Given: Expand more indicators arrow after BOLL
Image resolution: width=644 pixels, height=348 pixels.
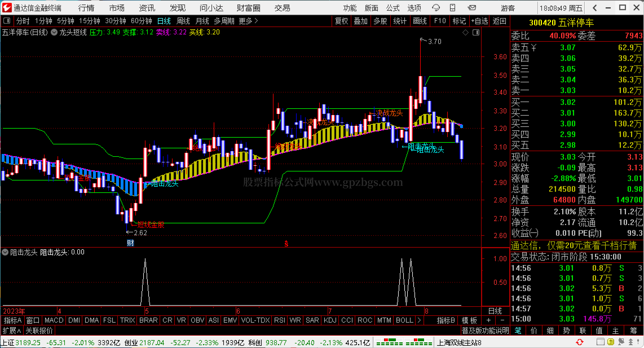Looking at the screenshot, I should 419,320.
